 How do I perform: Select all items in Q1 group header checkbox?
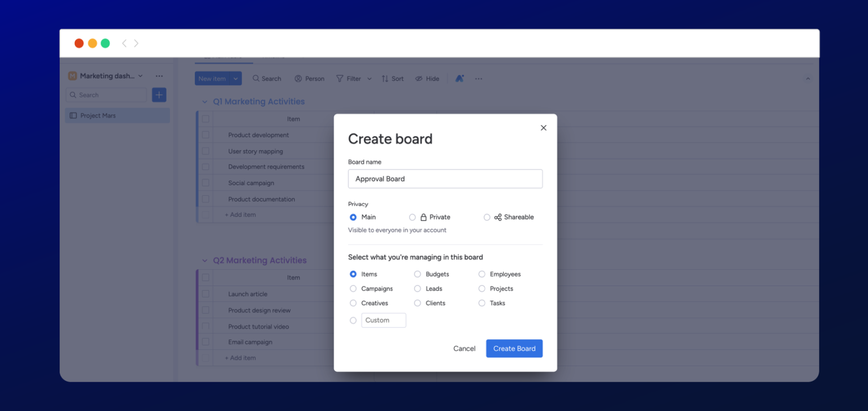coord(206,119)
